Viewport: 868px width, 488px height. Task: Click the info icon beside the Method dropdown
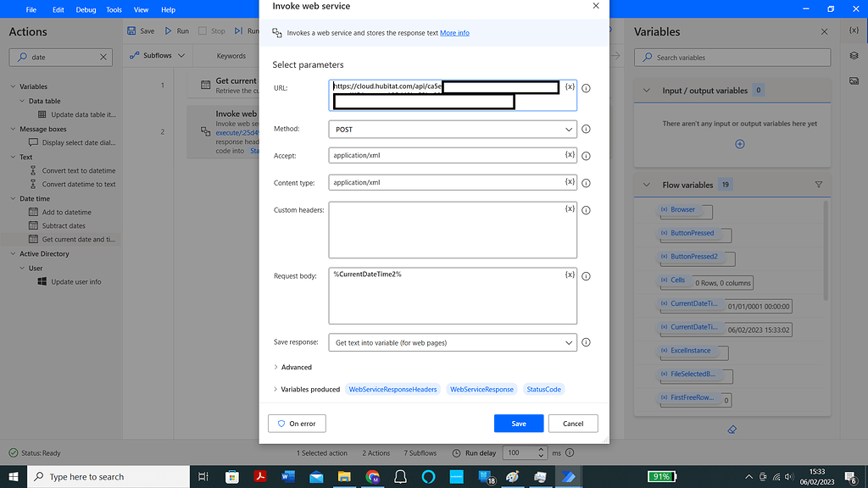coord(586,129)
